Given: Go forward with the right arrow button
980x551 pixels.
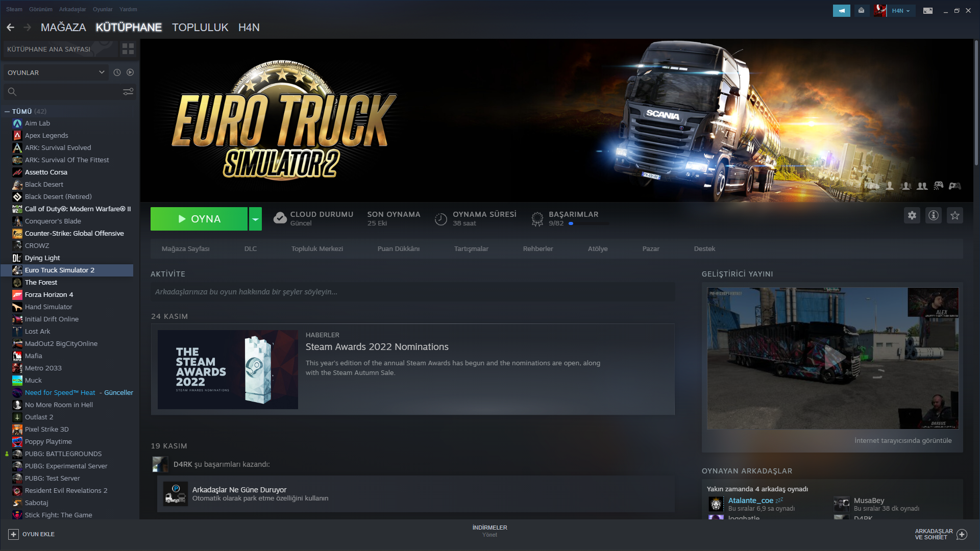Looking at the screenshot, I should coord(28,28).
